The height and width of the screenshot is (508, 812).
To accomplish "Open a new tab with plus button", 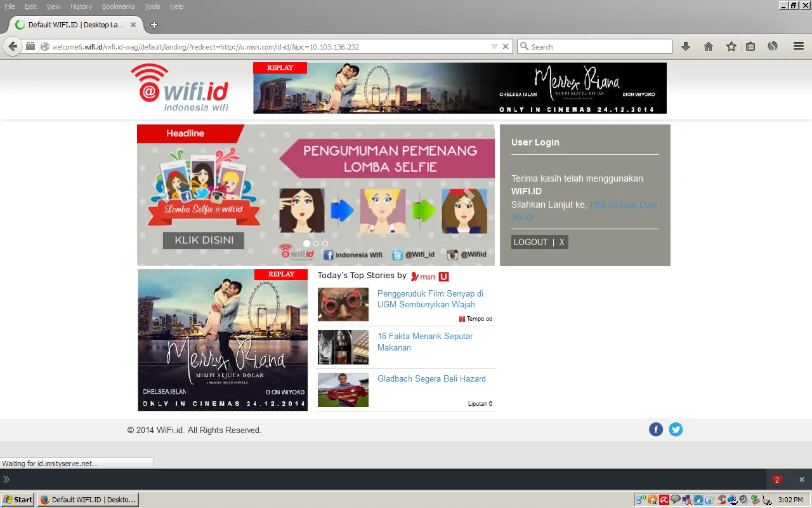I will [154, 25].
